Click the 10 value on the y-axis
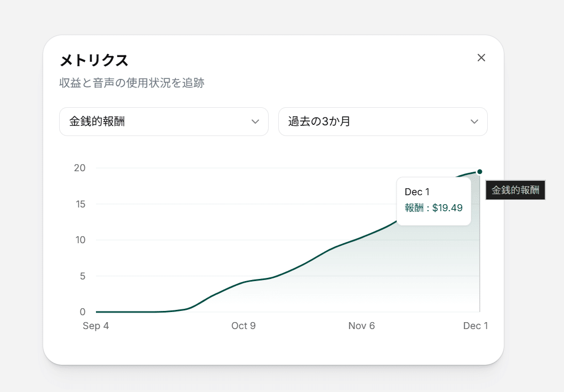Image resolution: width=564 pixels, height=392 pixels. 79,240
